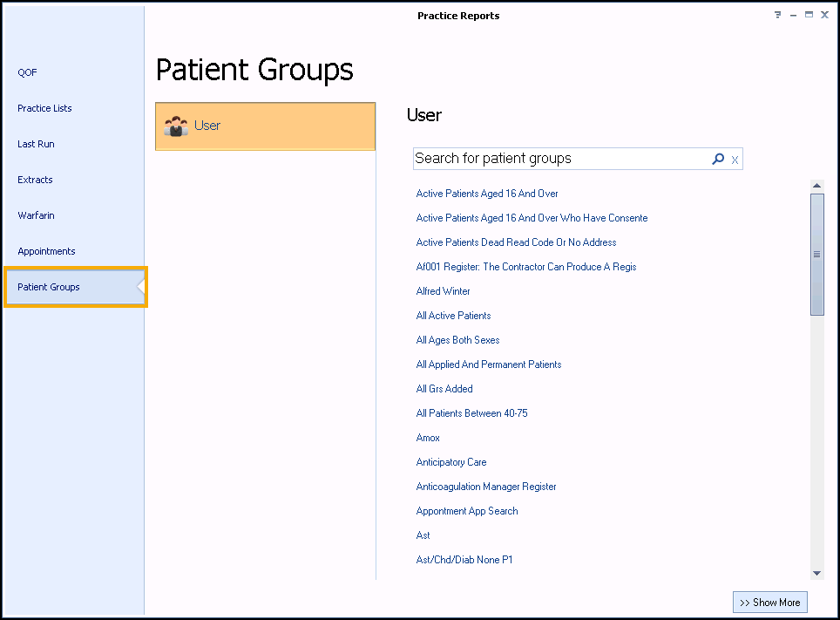840x620 pixels.
Task: Open the help options icon in title bar
Action: [x=777, y=15]
